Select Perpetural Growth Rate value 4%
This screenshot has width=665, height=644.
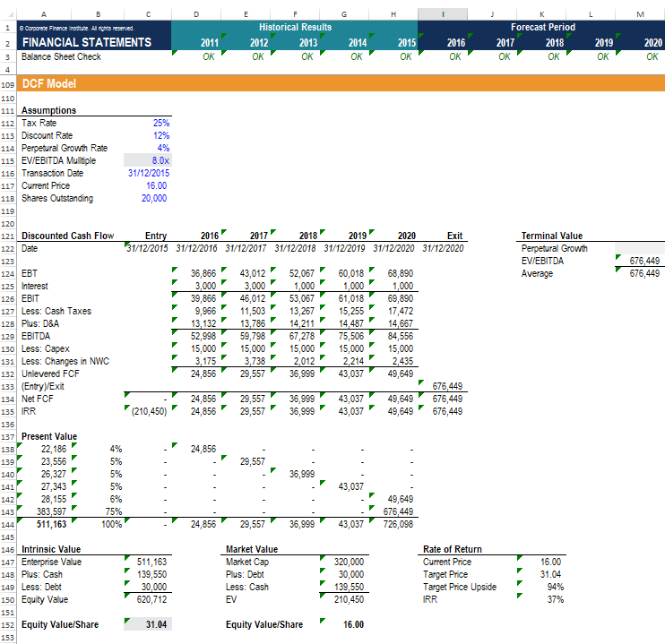[x=163, y=148]
